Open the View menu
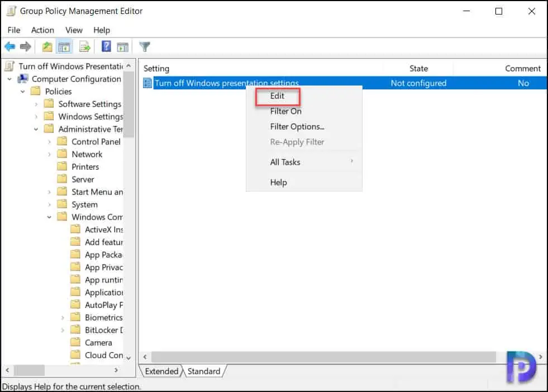Viewport: 548px width, 392px height. pyautogui.click(x=74, y=30)
